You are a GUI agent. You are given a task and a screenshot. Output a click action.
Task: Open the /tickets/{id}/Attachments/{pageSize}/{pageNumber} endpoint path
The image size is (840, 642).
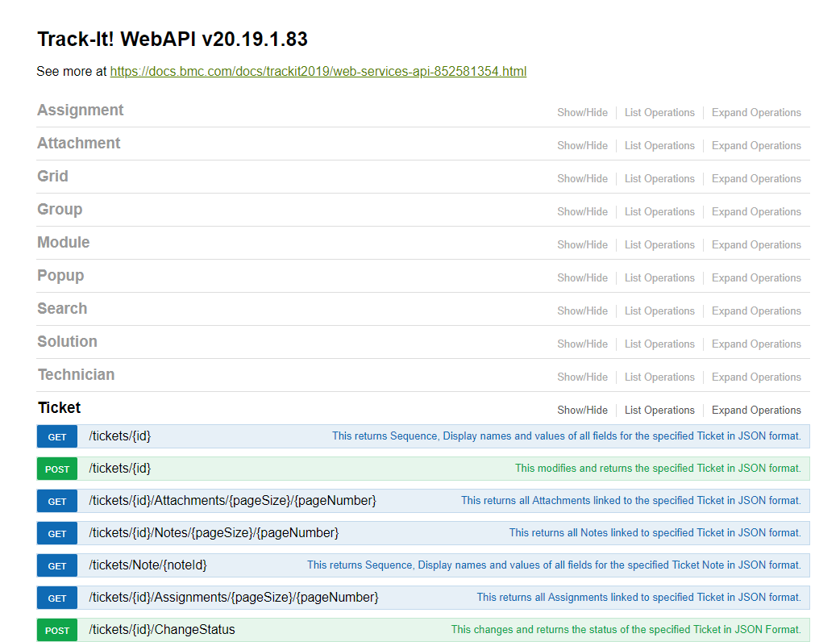tap(232, 501)
